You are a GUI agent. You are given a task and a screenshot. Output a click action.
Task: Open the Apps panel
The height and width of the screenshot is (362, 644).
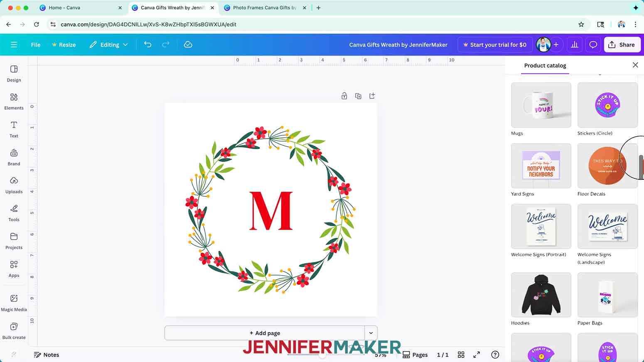point(14,269)
